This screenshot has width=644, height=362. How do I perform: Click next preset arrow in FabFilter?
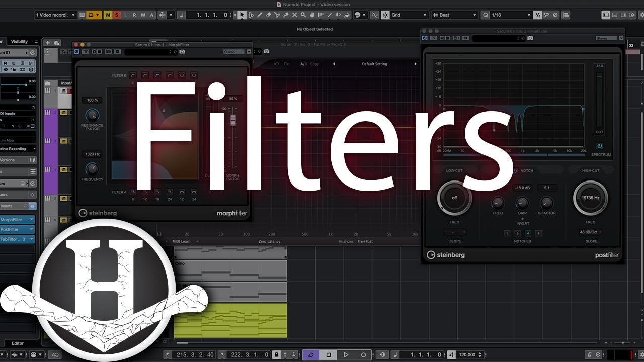pos(415,64)
